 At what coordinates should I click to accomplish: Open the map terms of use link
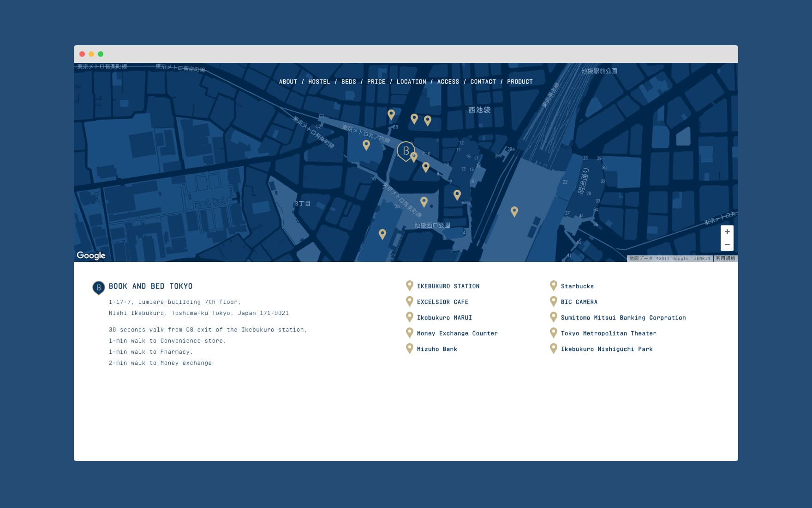coord(725,259)
